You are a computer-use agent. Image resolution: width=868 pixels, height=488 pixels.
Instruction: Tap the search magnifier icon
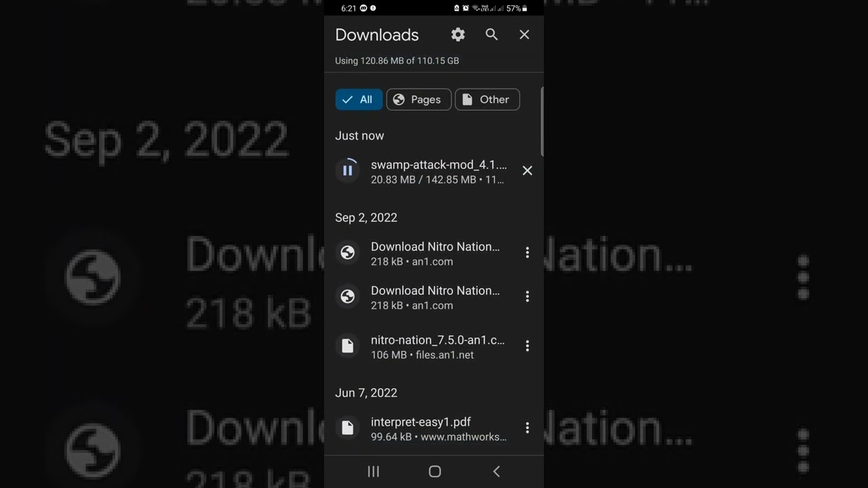tap(492, 35)
